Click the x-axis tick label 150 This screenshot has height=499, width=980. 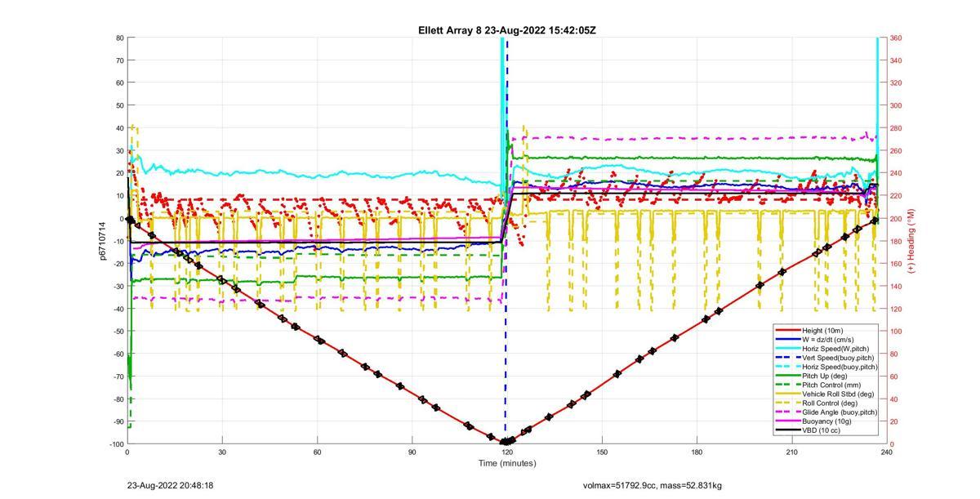click(602, 452)
